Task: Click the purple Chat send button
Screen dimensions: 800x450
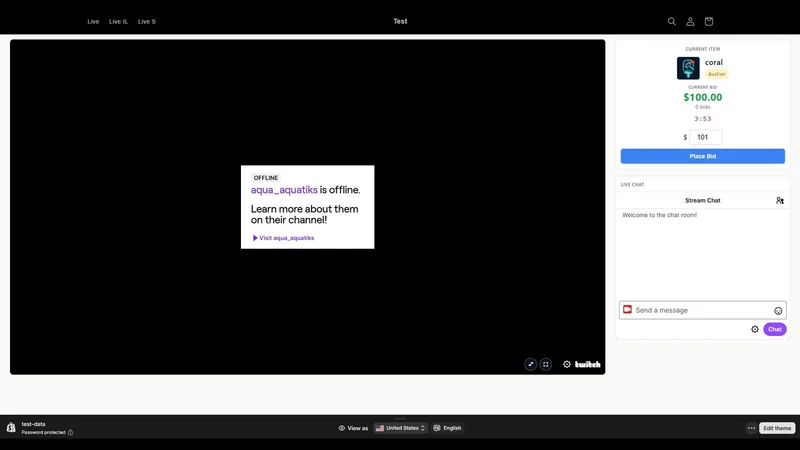Action: 774,330
